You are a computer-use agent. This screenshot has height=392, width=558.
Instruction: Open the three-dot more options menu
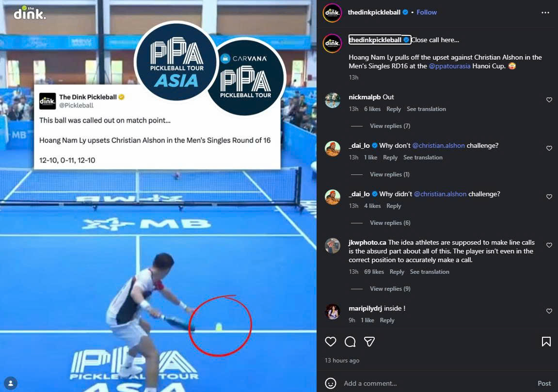(545, 13)
